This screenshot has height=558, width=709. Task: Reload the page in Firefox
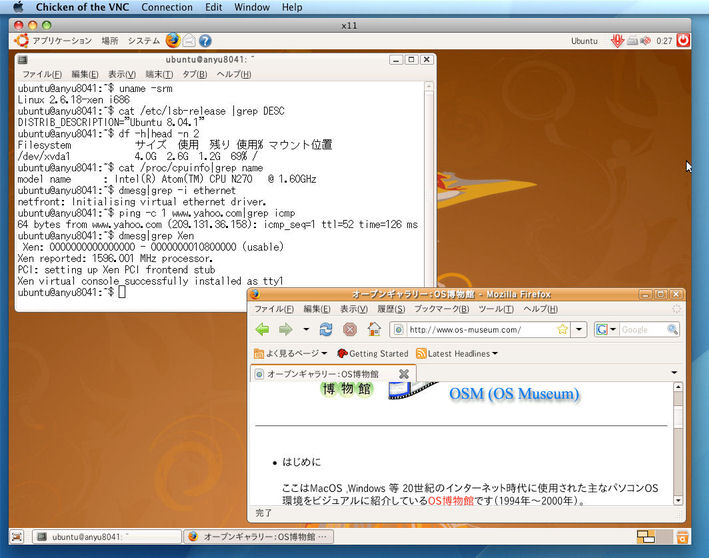pyautogui.click(x=326, y=329)
